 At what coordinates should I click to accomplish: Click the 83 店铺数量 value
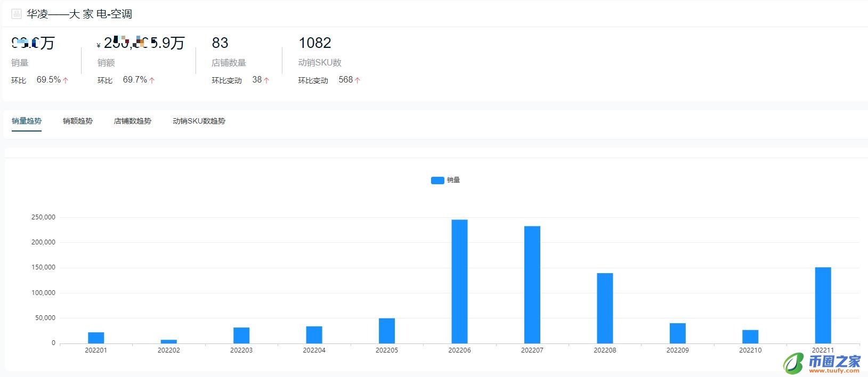[220, 43]
